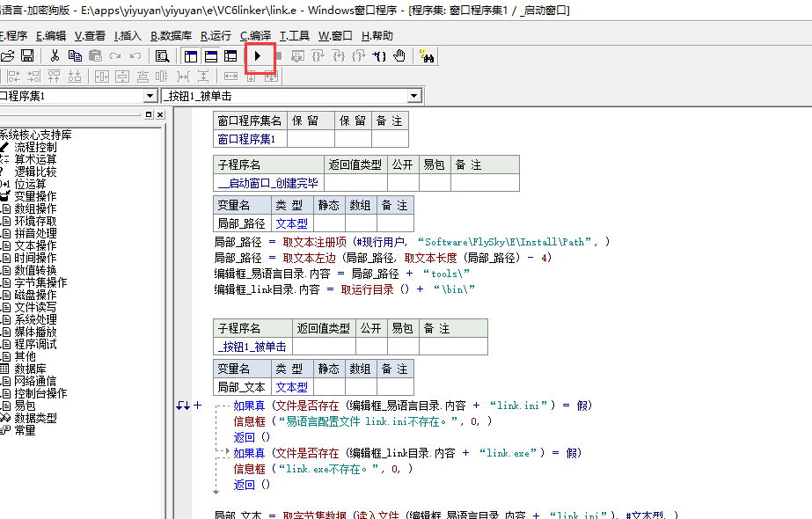Open help search binoculars icon

427,56
